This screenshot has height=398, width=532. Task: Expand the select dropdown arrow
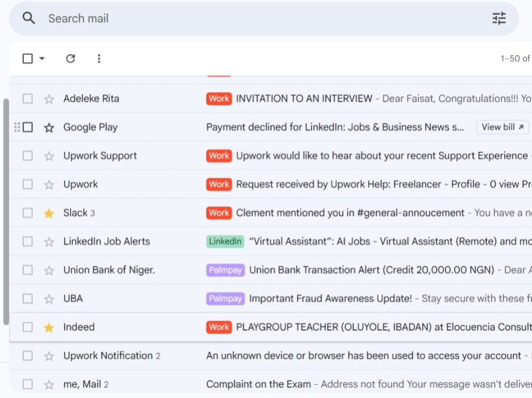tap(41, 58)
